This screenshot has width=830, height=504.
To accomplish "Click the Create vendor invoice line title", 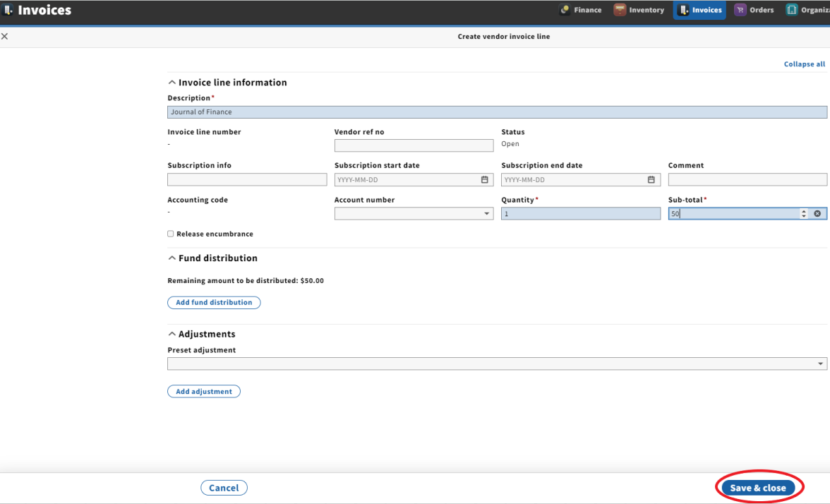I will pyautogui.click(x=504, y=37).
